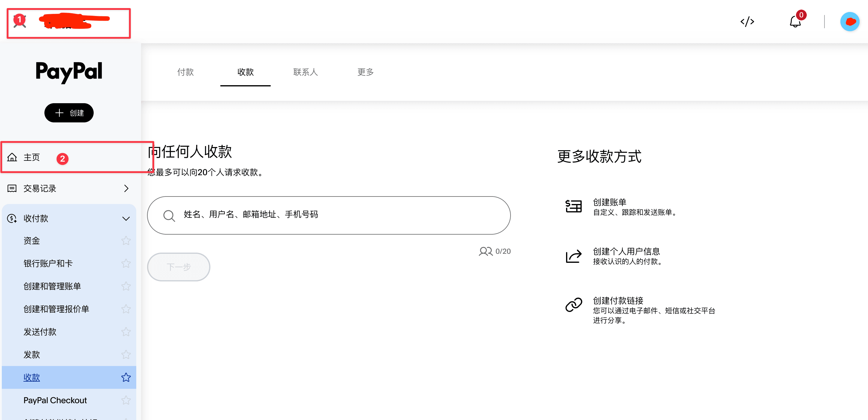Open the 联系人 tab
Screen dimensions: 868x420
point(305,72)
